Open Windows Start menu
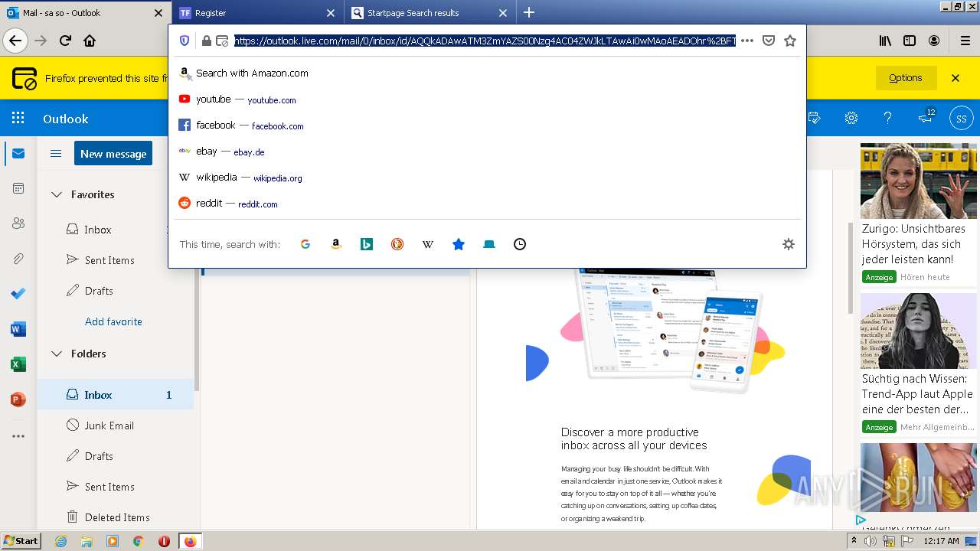This screenshot has width=980, height=551. click(21, 541)
